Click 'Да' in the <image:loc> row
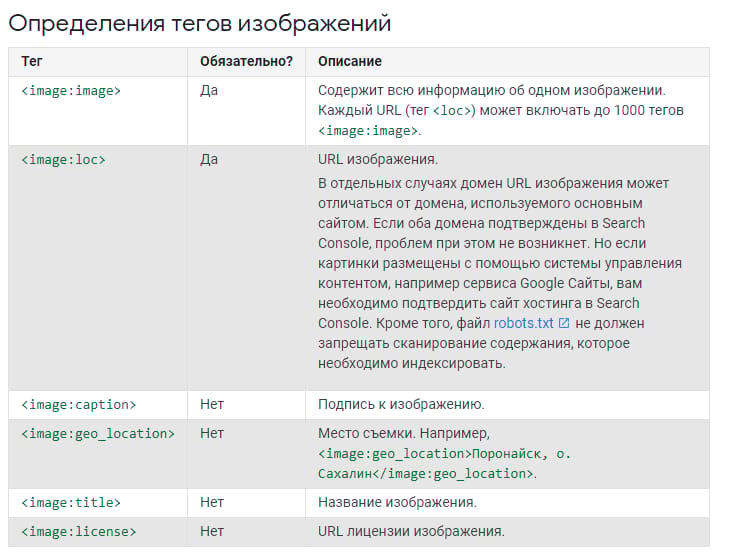Screen dimensions: 731x554 (209, 159)
